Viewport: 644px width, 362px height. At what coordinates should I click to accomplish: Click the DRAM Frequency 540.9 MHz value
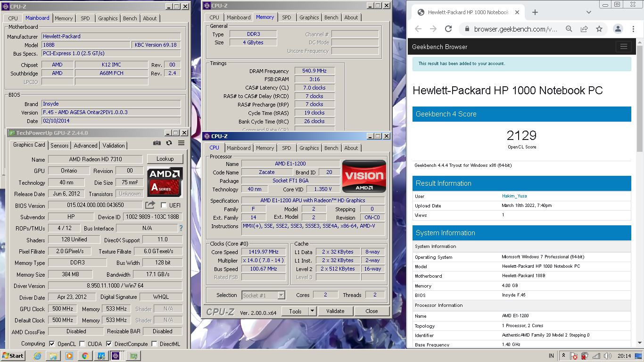click(x=314, y=71)
